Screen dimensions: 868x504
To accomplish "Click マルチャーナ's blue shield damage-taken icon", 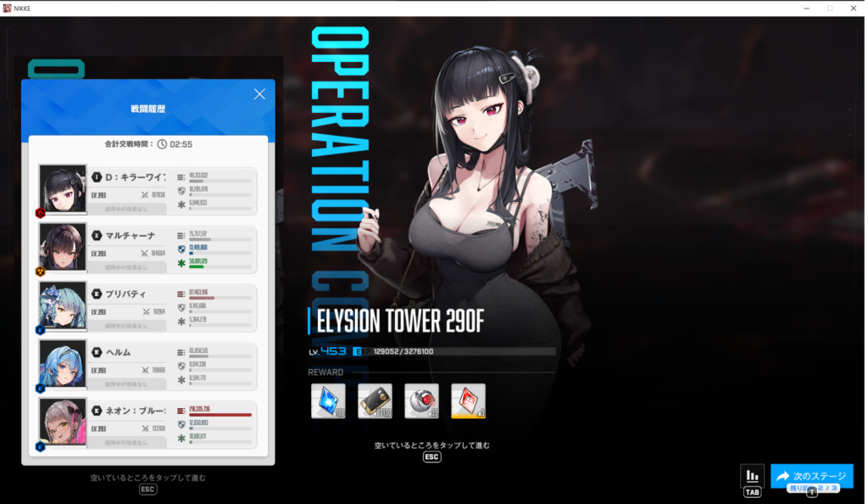I will 181,249.
